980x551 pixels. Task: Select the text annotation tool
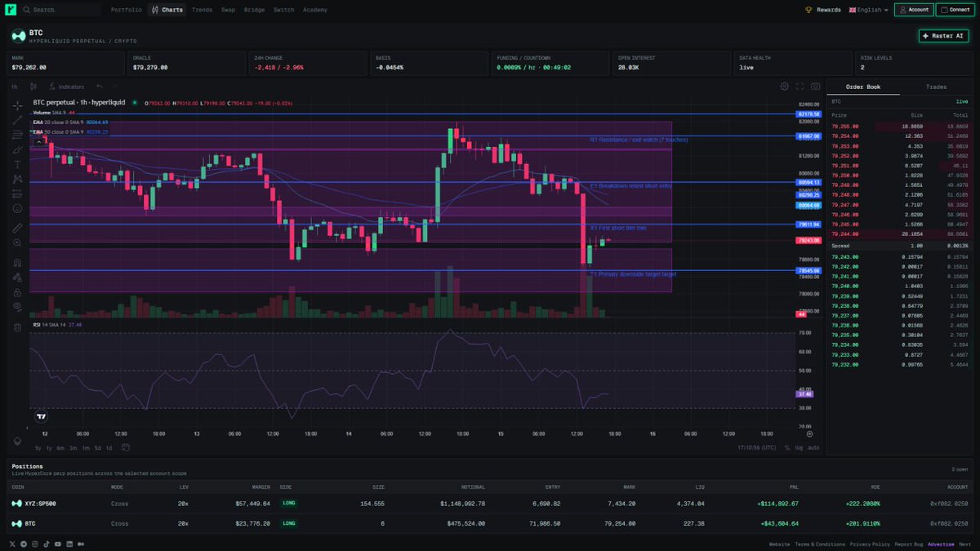click(x=17, y=165)
